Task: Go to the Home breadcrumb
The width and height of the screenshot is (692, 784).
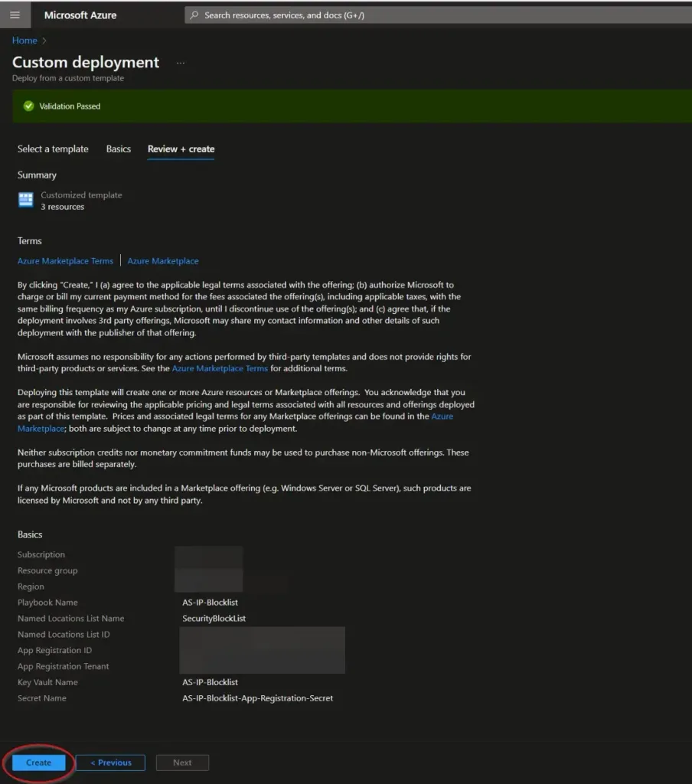Action: (24, 41)
